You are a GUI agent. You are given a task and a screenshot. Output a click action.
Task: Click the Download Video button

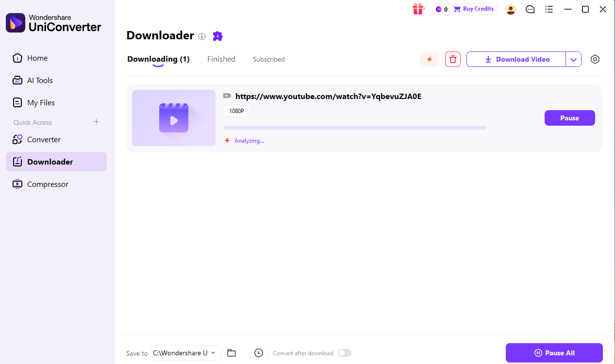click(516, 59)
